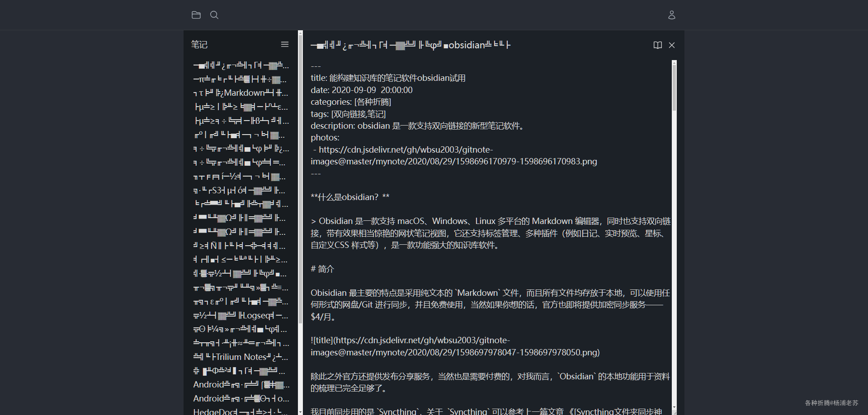Click the note title containing "obsidian" above the editor
The width and height of the screenshot is (868, 415).
tap(410, 45)
